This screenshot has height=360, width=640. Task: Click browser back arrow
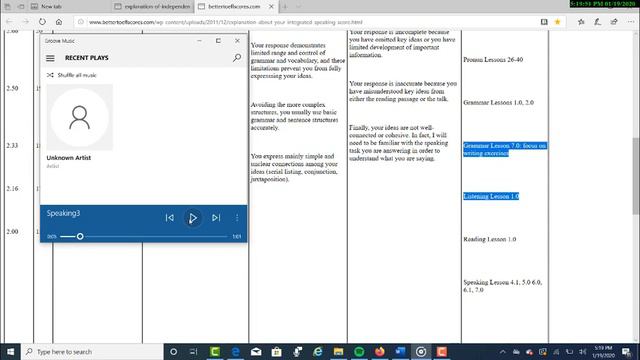[x=9, y=22]
